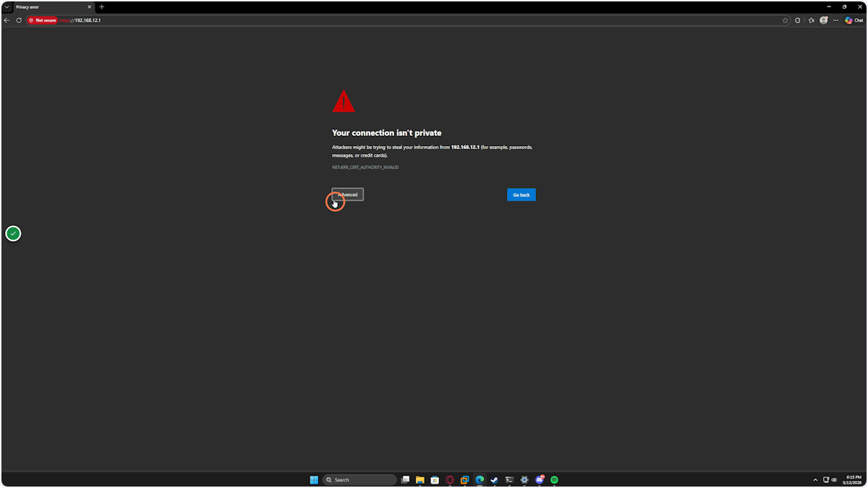Viewport: 868px width, 488px height.
Task: Add current page to favorites
Action: (x=785, y=20)
